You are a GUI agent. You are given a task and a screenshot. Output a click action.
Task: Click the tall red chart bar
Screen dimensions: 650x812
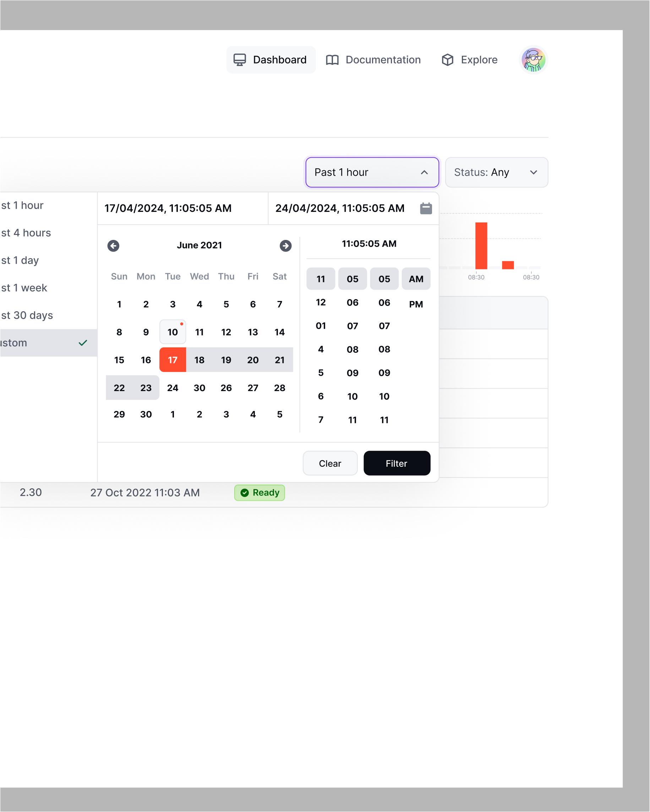481,246
